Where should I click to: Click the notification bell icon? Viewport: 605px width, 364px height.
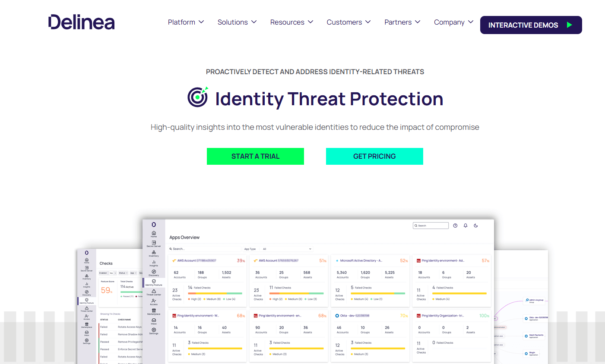click(x=466, y=225)
